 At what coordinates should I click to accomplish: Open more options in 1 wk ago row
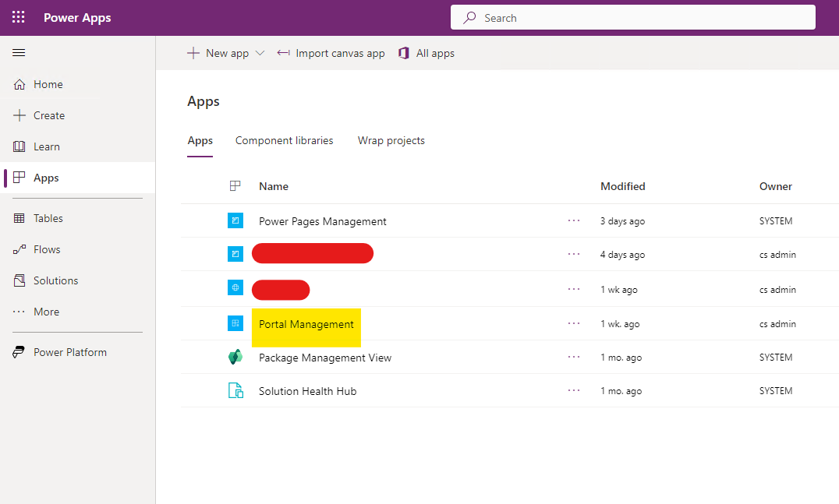(574, 289)
